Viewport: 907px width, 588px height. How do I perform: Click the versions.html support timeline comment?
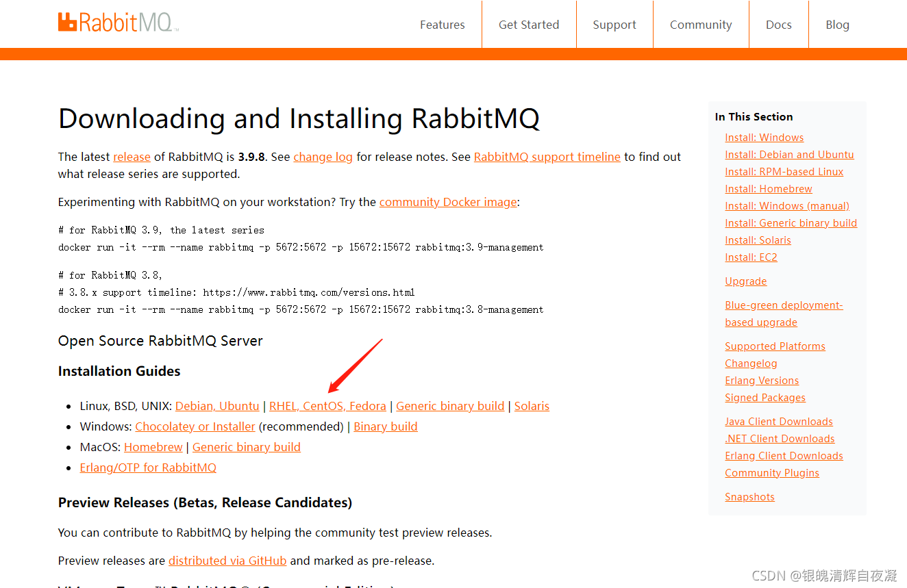[236, 292]
